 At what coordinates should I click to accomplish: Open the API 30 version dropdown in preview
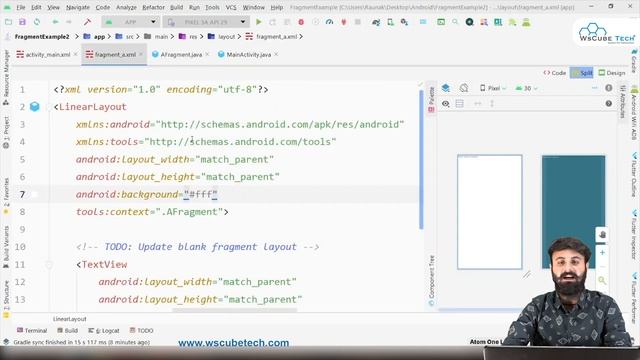[x=527, y=88]
